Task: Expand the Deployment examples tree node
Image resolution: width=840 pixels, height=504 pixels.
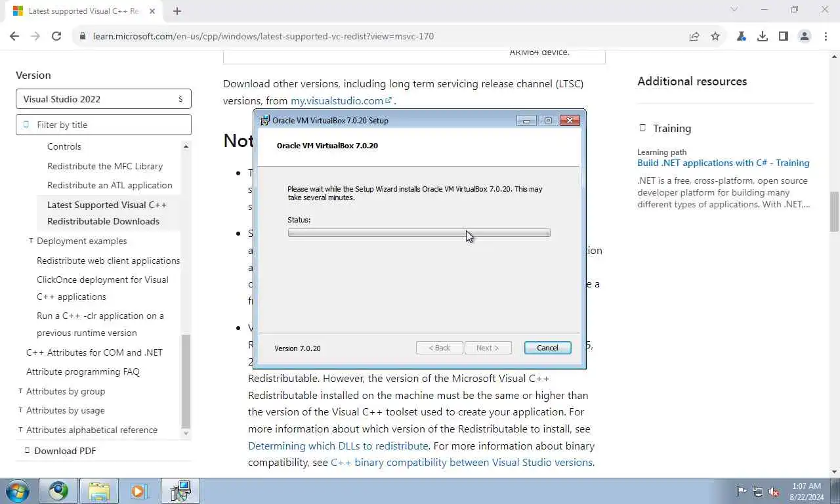Action: 31,241
